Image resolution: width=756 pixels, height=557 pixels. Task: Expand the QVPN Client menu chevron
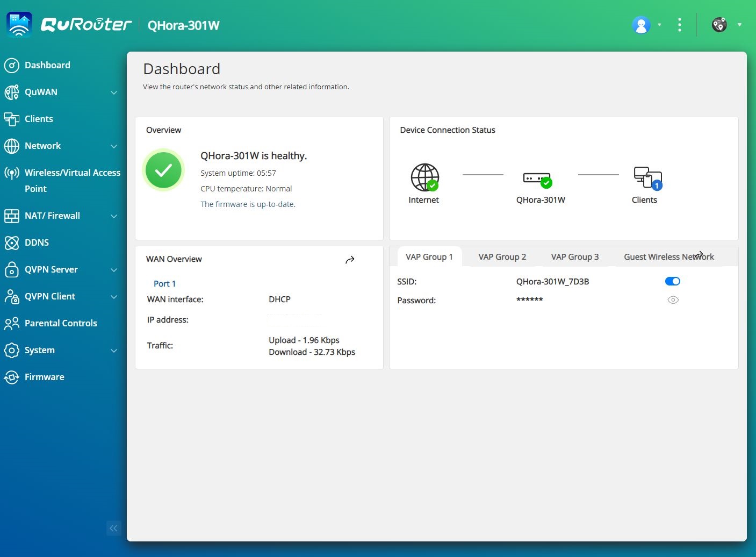coord(114,297)
